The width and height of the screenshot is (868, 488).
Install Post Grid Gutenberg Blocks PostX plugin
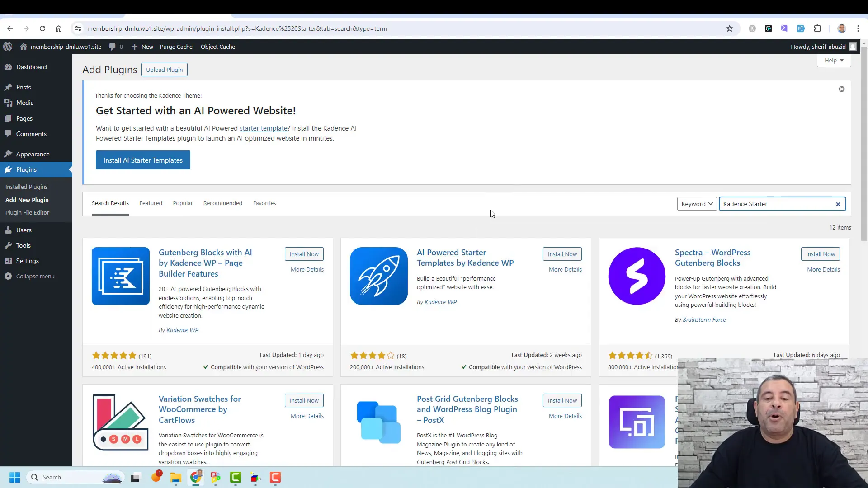tap(562, 401)
